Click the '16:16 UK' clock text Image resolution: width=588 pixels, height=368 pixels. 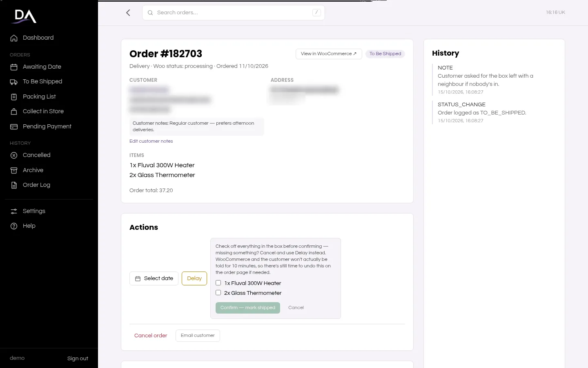click(x=556, y=13)
